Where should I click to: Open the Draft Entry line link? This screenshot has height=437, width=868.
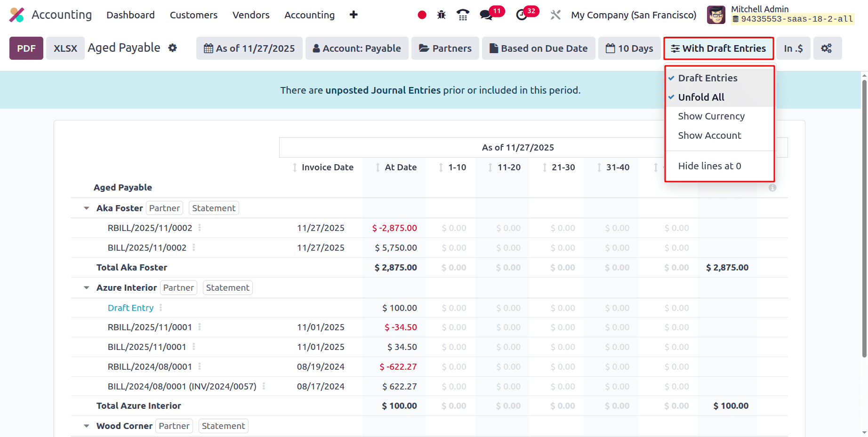click(131, 308)
